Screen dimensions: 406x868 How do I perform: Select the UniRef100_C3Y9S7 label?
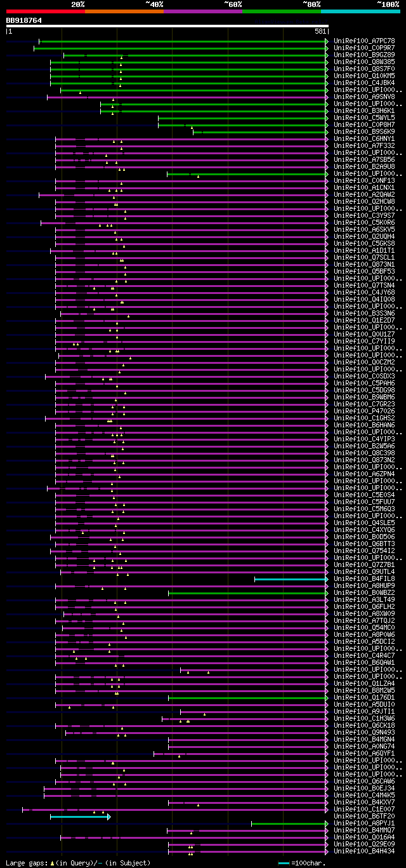364,215
